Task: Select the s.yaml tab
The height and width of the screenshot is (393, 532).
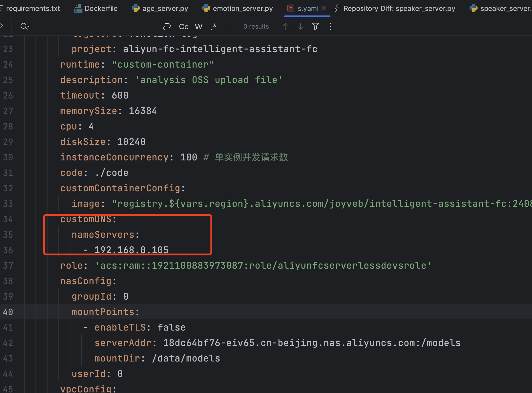Action: click(308, 9)
